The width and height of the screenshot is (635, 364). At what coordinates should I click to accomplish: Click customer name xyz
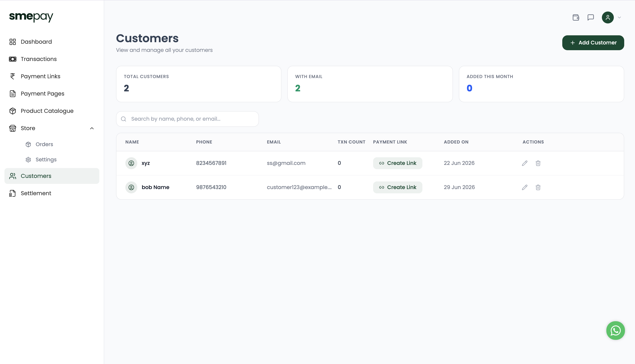[146, 163]
